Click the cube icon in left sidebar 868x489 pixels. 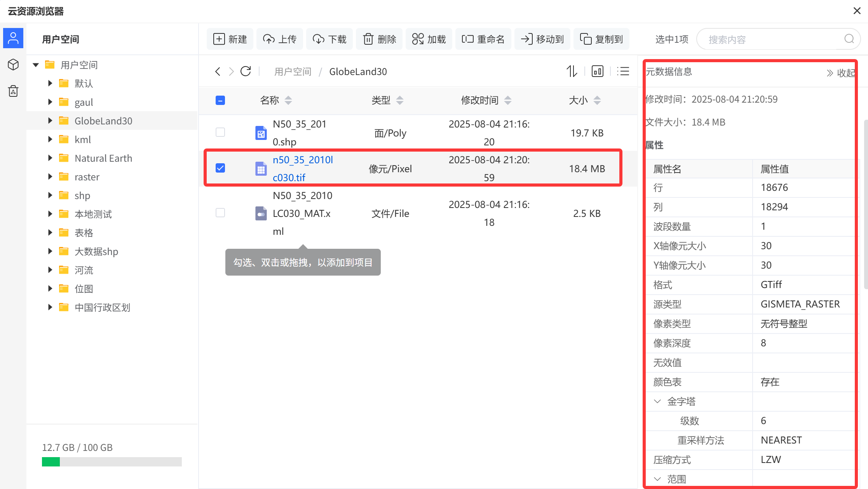(13, 65)
